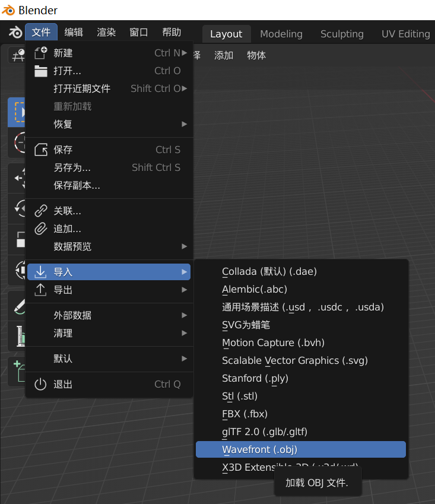The image size is (435, 504).
Task: Import an Alembic (.abc) file
Action: pyautogui.click(x=301, y=289)
